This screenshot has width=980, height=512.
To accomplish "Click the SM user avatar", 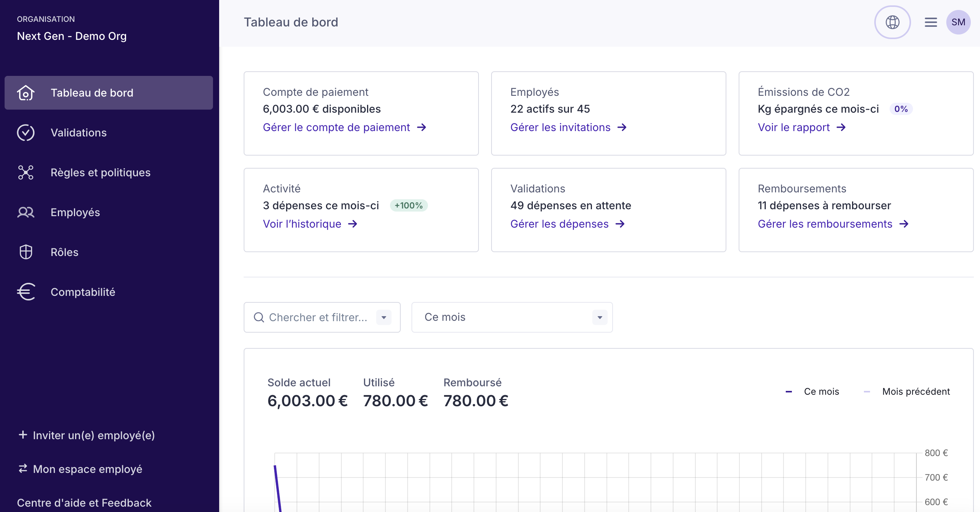I will [x=958, y=22].
